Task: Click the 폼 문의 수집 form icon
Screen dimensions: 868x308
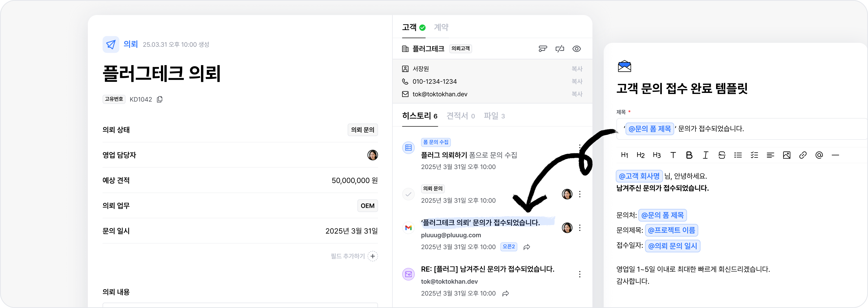Action: point(408,147)
